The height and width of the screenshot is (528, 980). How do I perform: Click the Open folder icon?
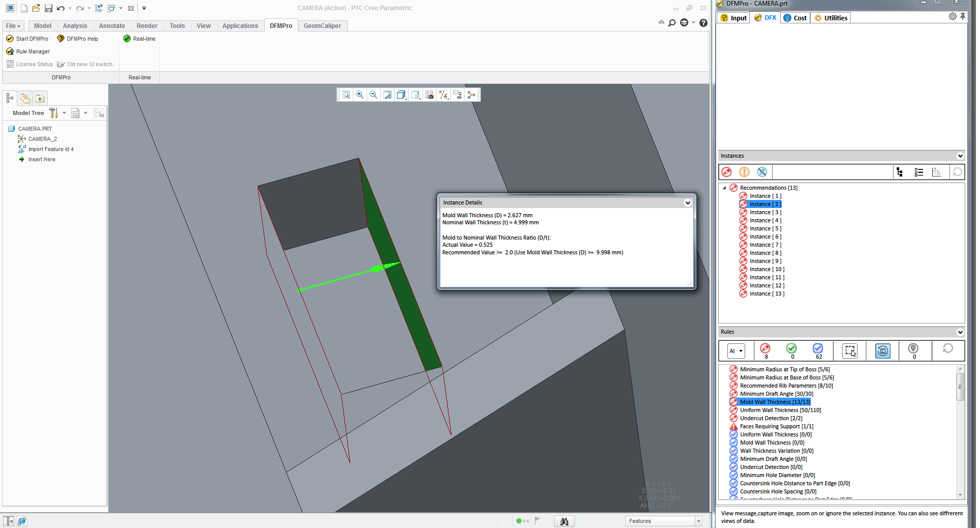pos(36,8)
